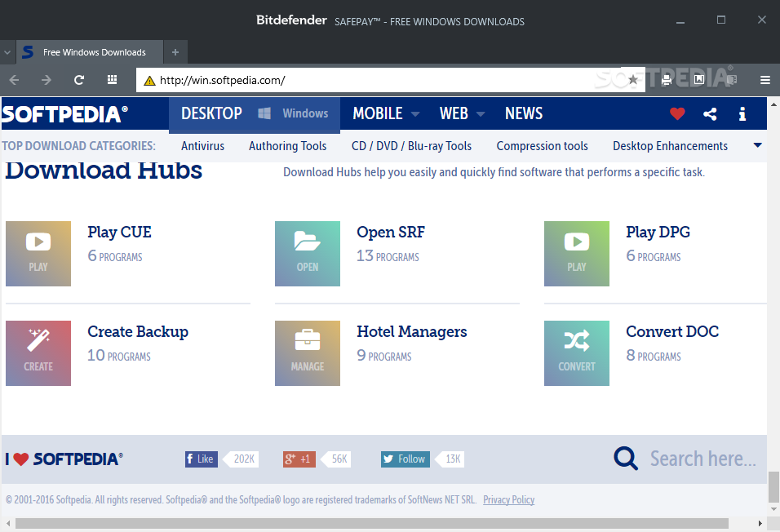This screenshot has width=780, height=532.
Task: Click the Play DPG hub tile icon
Action: [577, 254]
